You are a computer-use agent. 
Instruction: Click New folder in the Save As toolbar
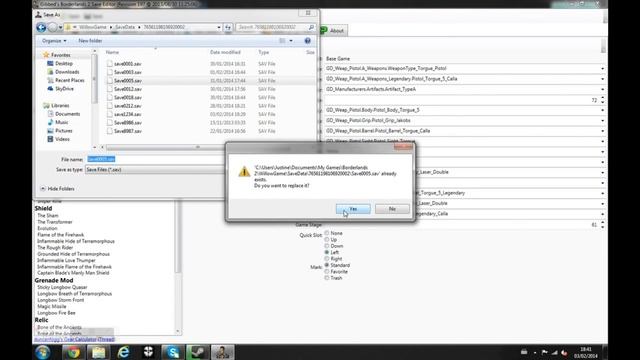90,41
